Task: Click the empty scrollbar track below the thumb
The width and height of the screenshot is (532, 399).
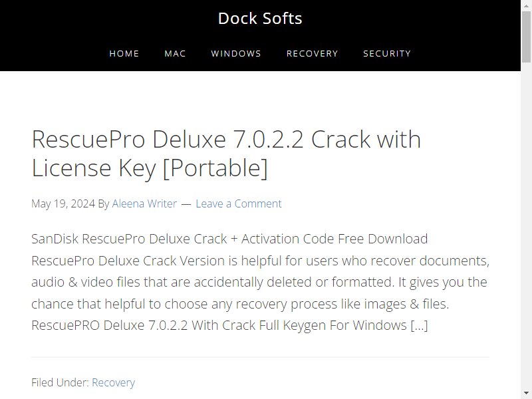Action: tap(526, 224)
